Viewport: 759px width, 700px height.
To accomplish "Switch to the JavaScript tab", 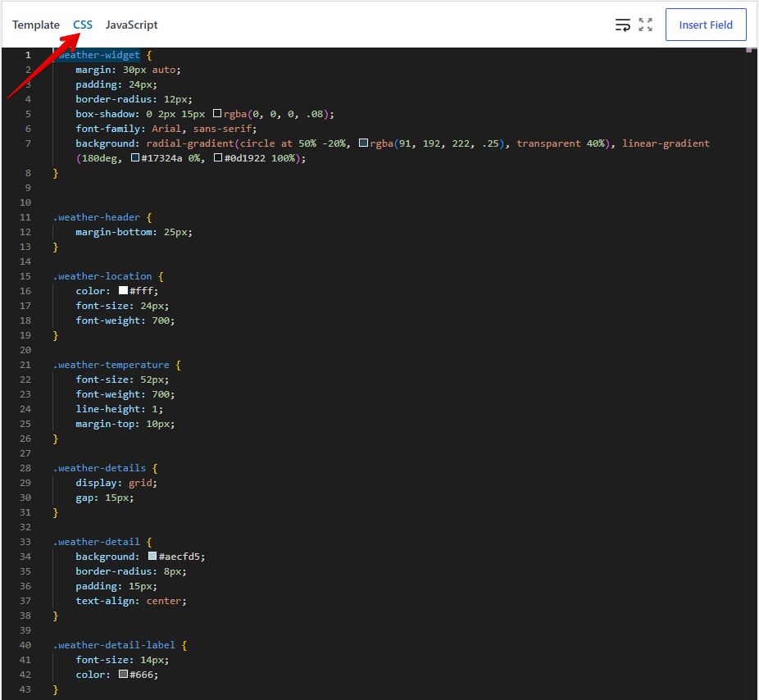I will tap(132, 25).
